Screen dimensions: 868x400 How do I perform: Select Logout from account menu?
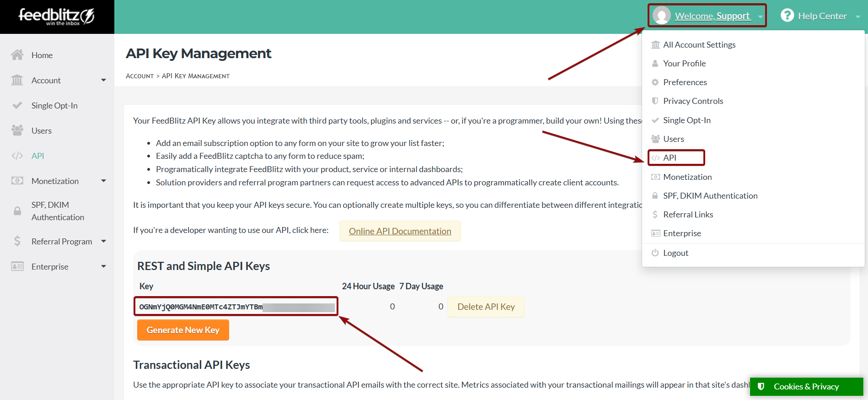tap(676, 253)
